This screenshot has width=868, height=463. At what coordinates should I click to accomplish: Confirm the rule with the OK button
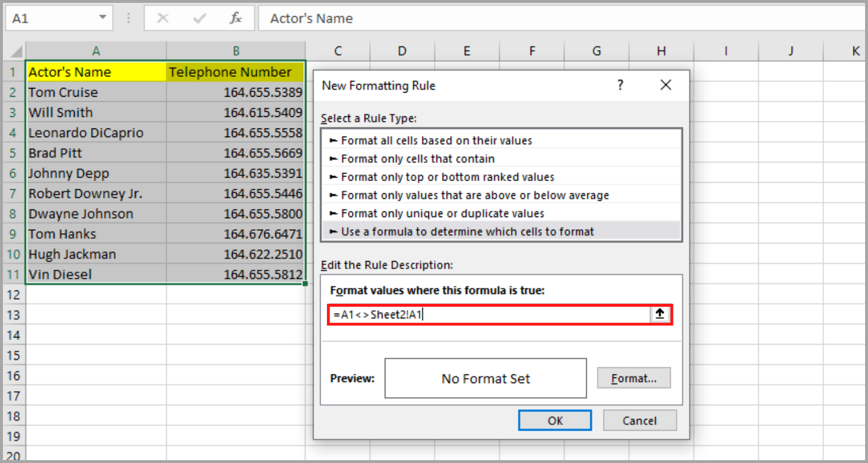click(554, 420)
